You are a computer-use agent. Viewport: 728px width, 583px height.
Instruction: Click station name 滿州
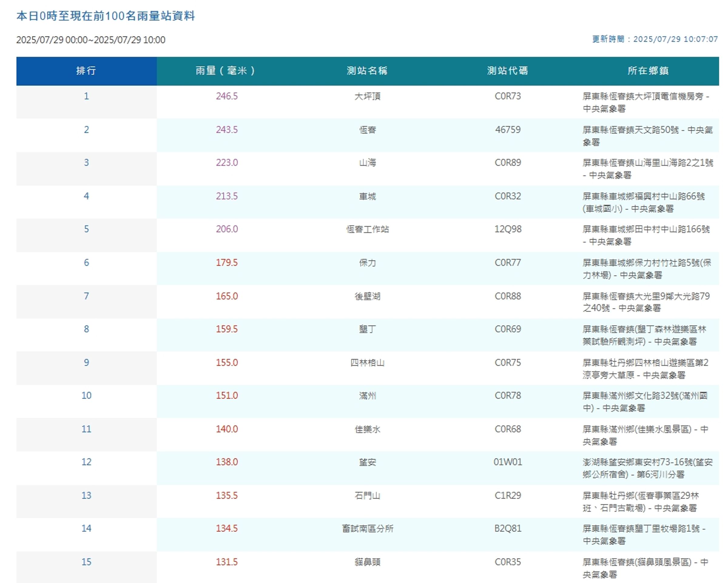click(x=367, y=395)
